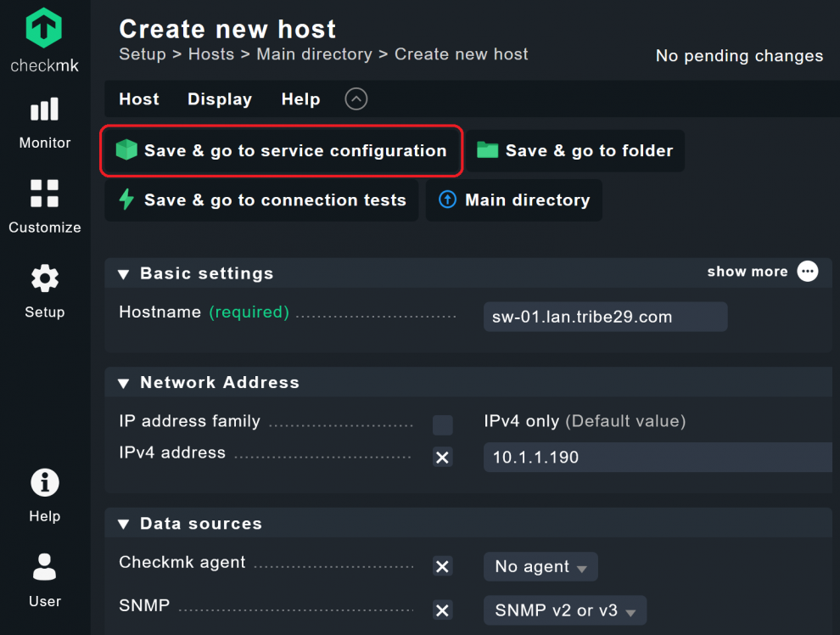Click inside the Hostname input field
The image size is (840, 635).
click(605, 316)
